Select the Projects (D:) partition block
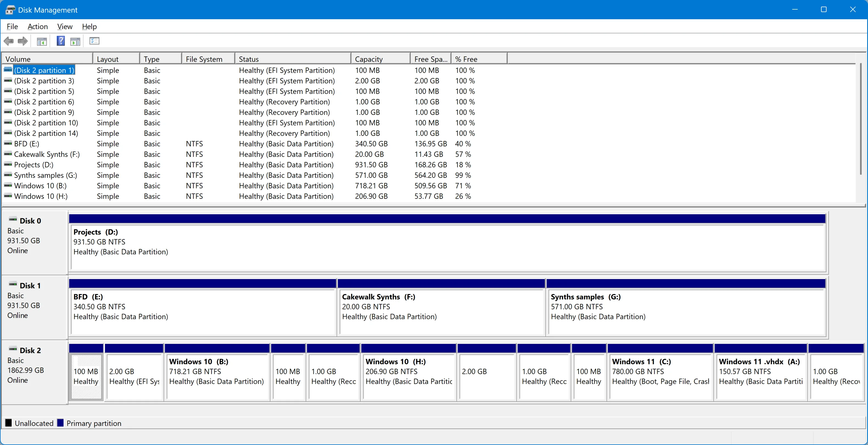Viewport: 868px width, 445px height. coord(448,243)
